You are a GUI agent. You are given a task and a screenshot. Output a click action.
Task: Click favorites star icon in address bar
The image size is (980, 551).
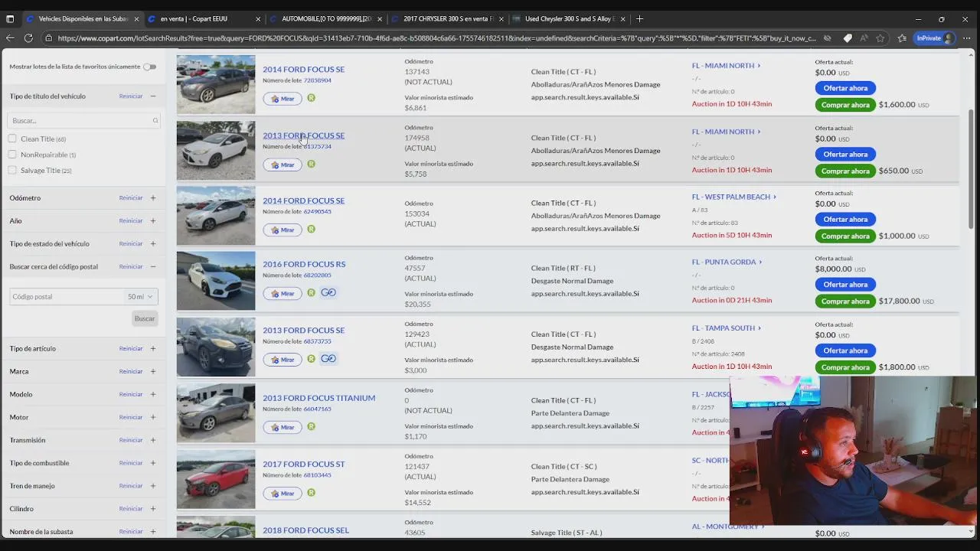[x=881, y=37]
